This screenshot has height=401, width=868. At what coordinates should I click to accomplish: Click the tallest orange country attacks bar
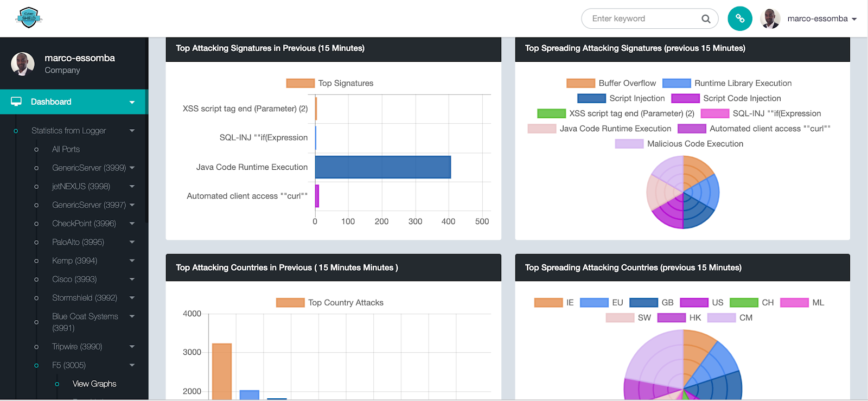(222, 372)
